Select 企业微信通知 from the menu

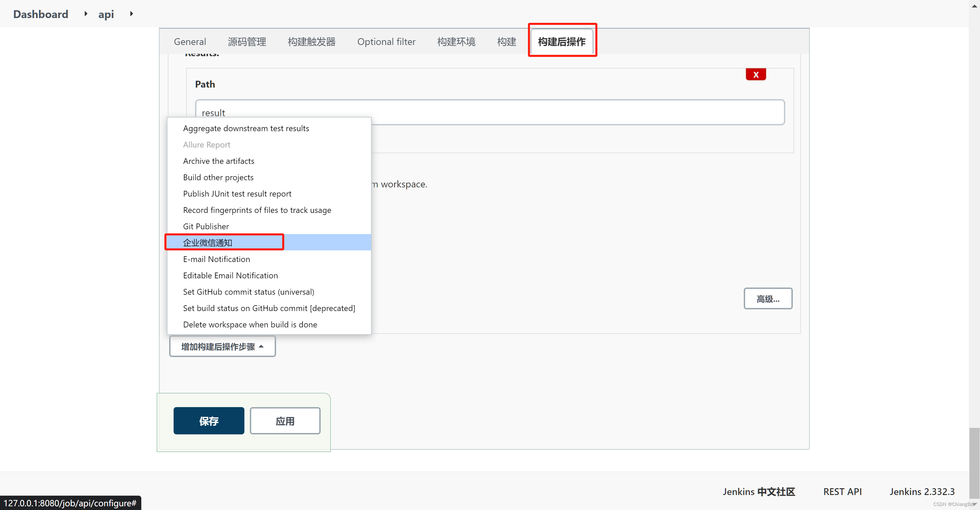(x=269, y=243)
